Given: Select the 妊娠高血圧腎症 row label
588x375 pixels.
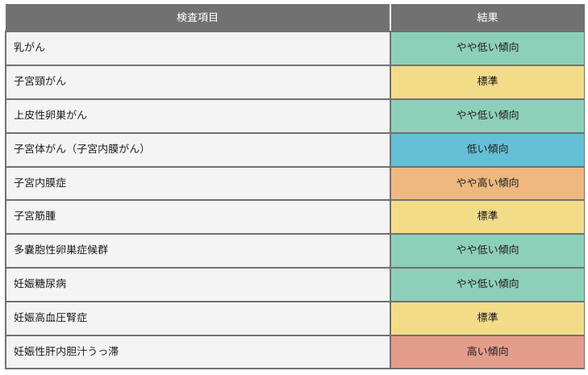Looking at the screenshot, I should tap(51, 318).
